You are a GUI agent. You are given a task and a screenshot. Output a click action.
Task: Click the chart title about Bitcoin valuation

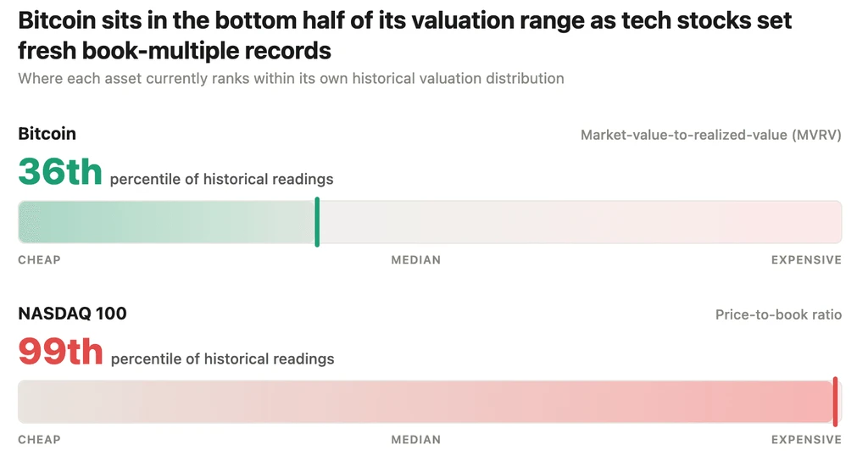click(x=404, y=36)
